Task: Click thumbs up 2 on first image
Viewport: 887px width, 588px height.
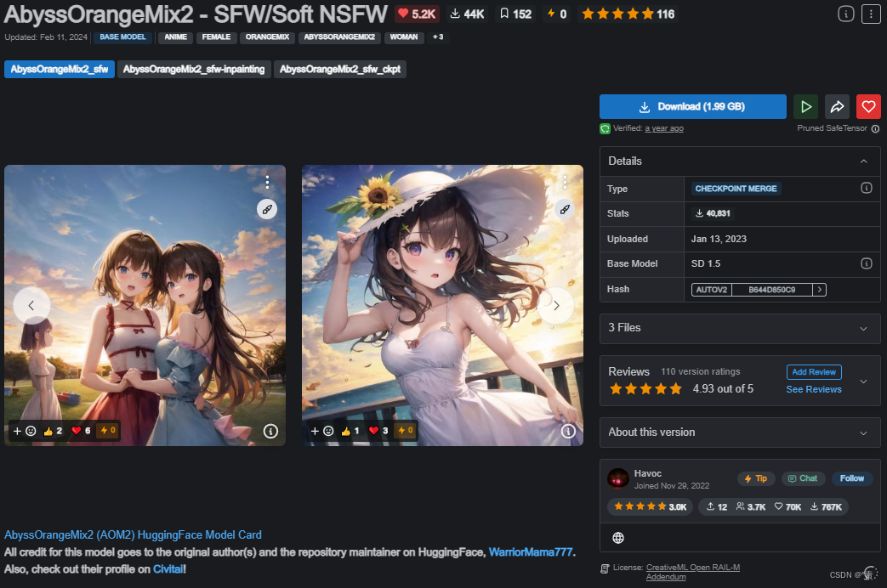Action: pyautogui.click(x=53, y=431)
